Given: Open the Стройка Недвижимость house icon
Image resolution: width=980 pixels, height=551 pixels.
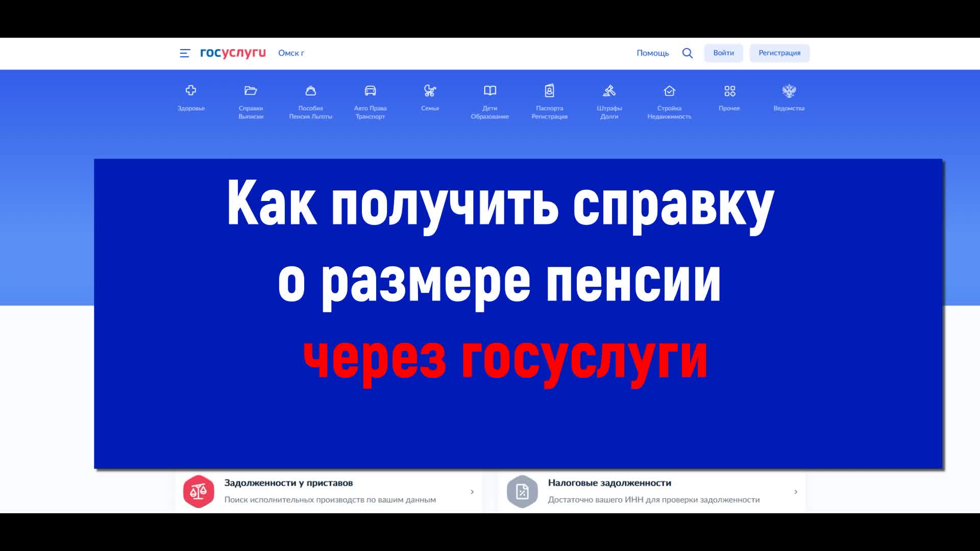Looking at the screenshot, I should [x=669, y=91].
